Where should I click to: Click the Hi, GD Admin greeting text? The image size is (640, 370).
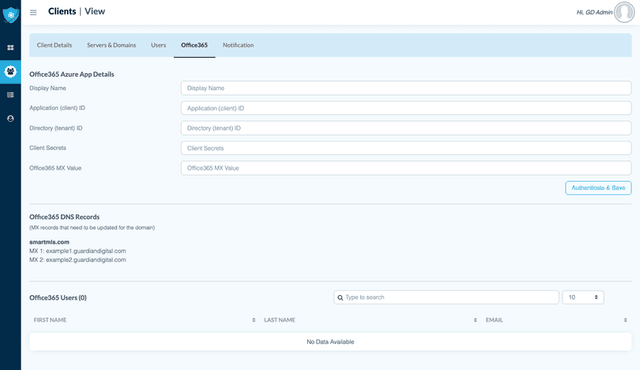coord(594,13)
